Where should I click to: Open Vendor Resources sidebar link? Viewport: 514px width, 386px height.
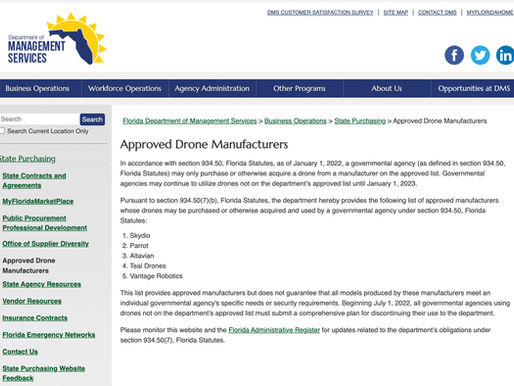32,301
